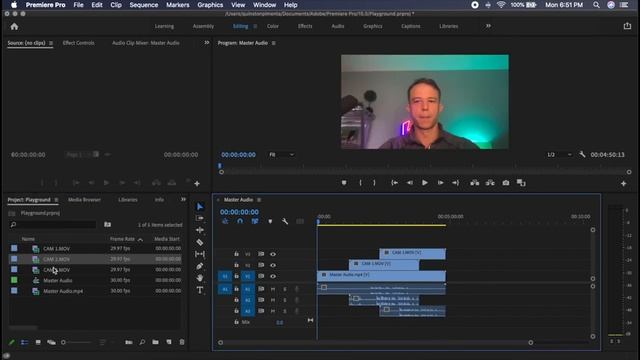
Task: Select the Selection tool arrow
Action: [x=200, y=207]
